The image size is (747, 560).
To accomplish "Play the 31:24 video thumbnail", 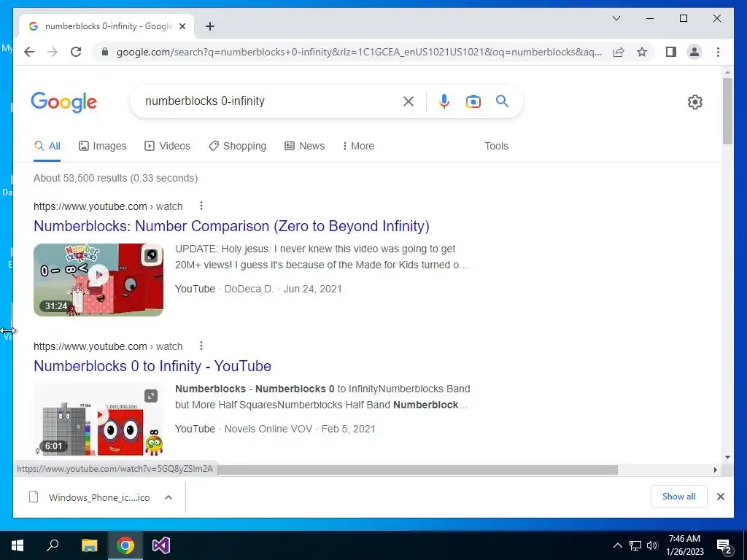I will point(98,279).
